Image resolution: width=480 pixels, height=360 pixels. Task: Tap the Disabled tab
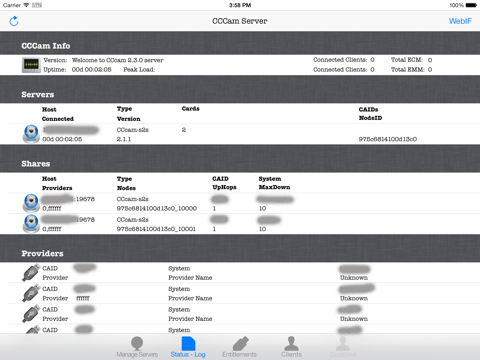pyautogui.click(x=343, y=347)
